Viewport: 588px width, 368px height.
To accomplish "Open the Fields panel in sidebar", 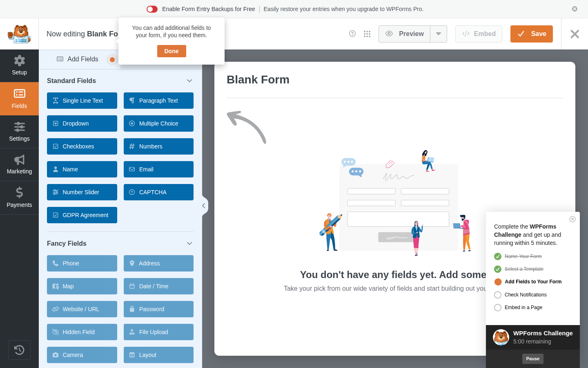I will pos(19,99).
